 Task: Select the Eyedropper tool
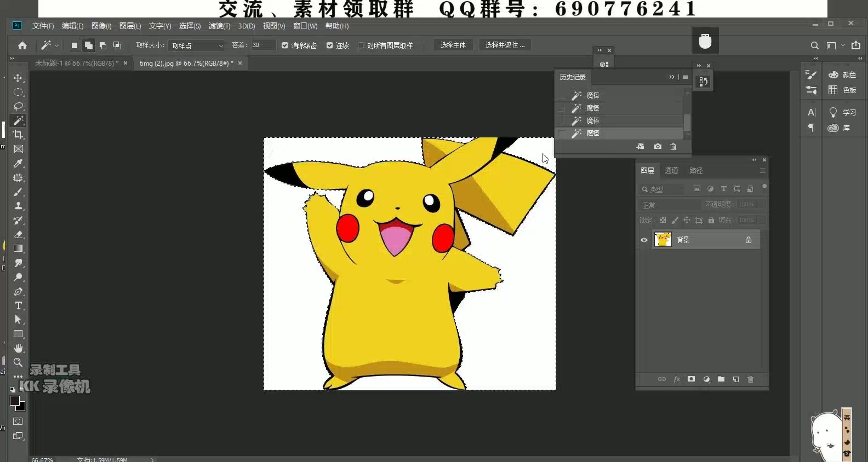click(18, 163)
